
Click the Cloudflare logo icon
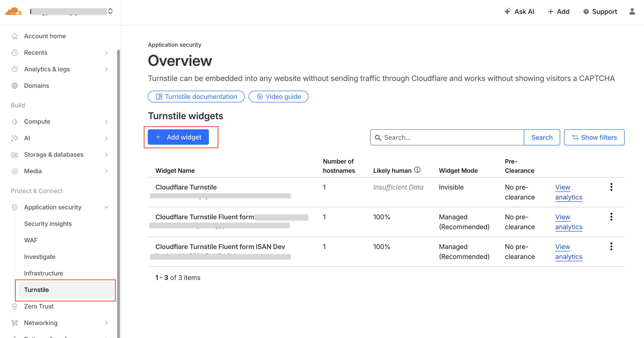[14, 11]
